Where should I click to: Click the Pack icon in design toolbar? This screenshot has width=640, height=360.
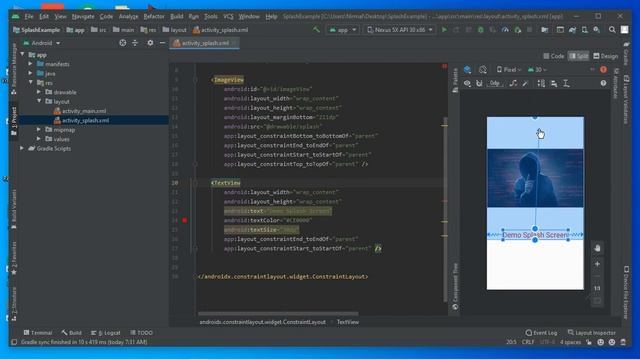coord(541,83)
